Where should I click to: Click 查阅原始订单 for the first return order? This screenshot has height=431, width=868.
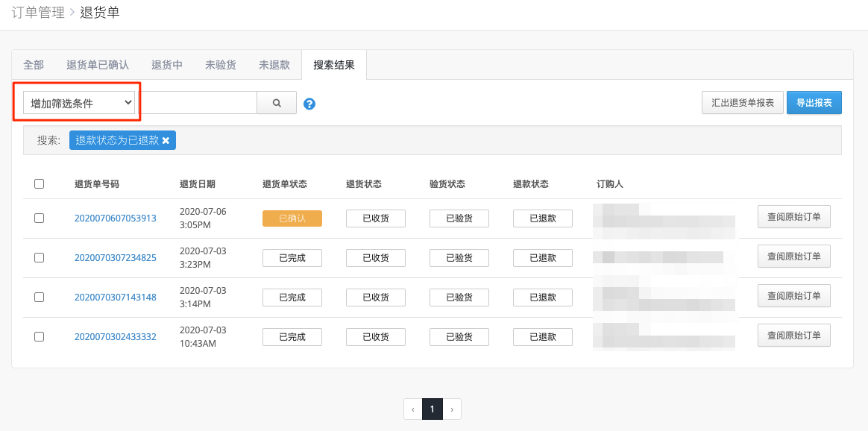coord(794,217)
